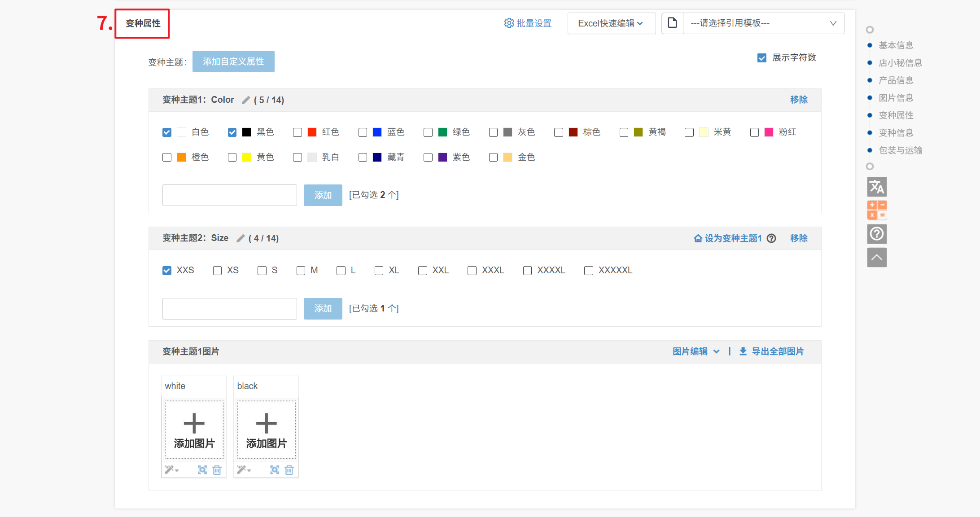Click 移除 link for Color theme
Viewport: 980px width, 517px height.
799,100
